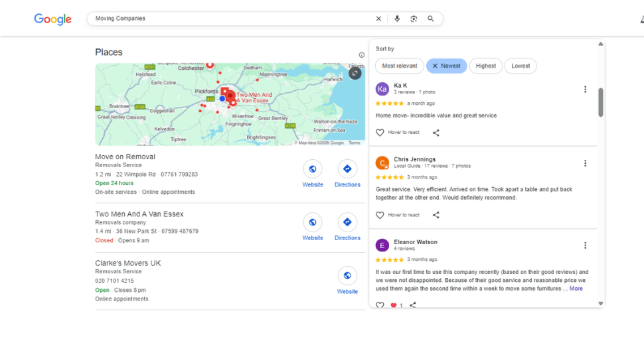The height and width of the screenshot is (343, 644).
Task: Click the Google logo
Action: pyautogui.click(x=52, y=19)
